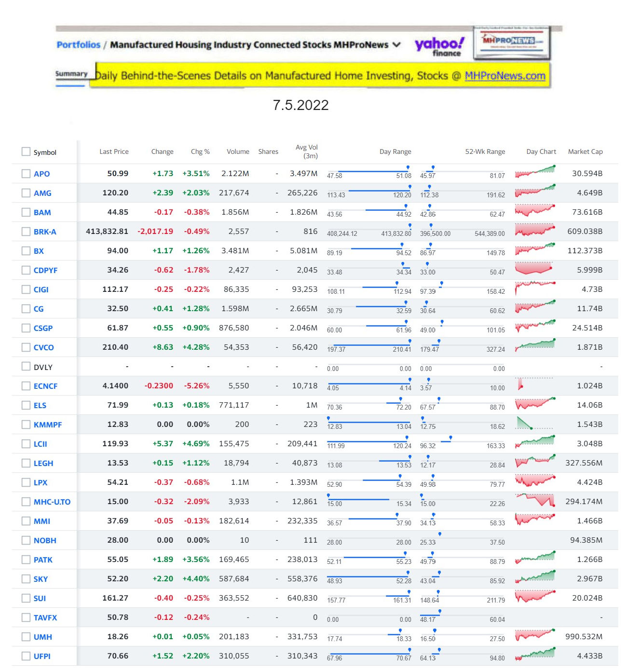Open the SKY day chart sparkline
This screenshot has height=672, width=626.
[x=535, y=577]
